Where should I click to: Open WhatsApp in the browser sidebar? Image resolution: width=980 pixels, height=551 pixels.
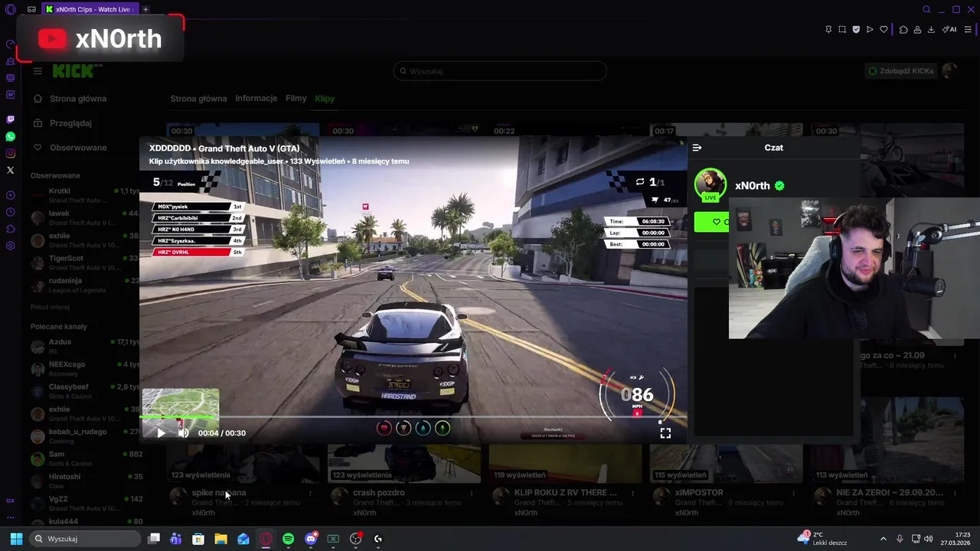point(10,136)
